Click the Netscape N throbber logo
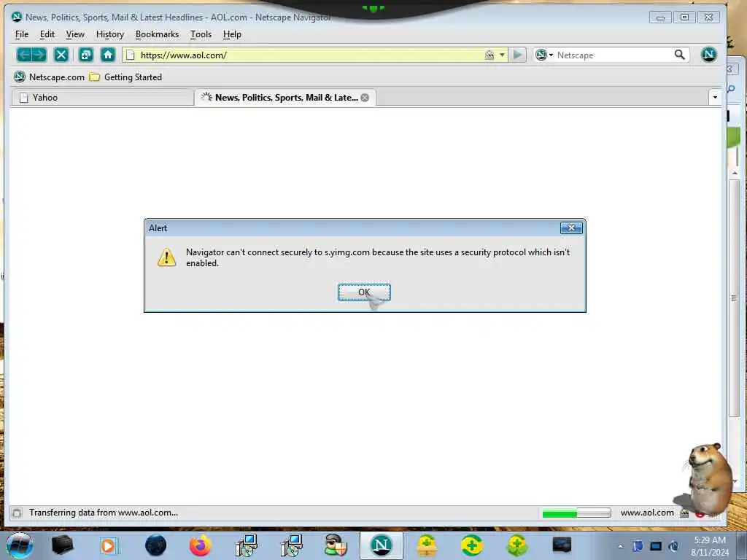 708,54
